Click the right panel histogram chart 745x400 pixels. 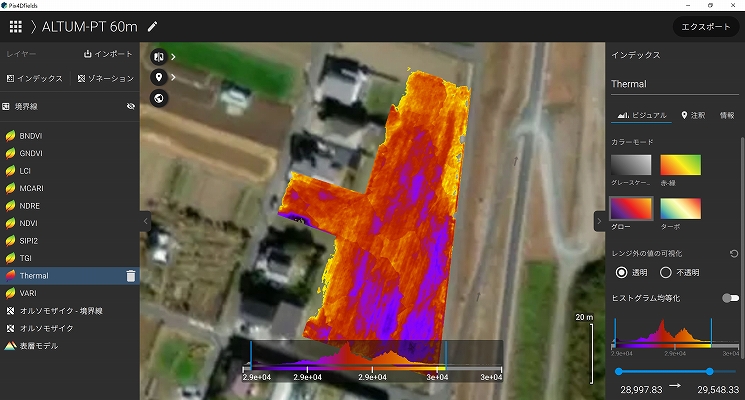pos(675,336)
